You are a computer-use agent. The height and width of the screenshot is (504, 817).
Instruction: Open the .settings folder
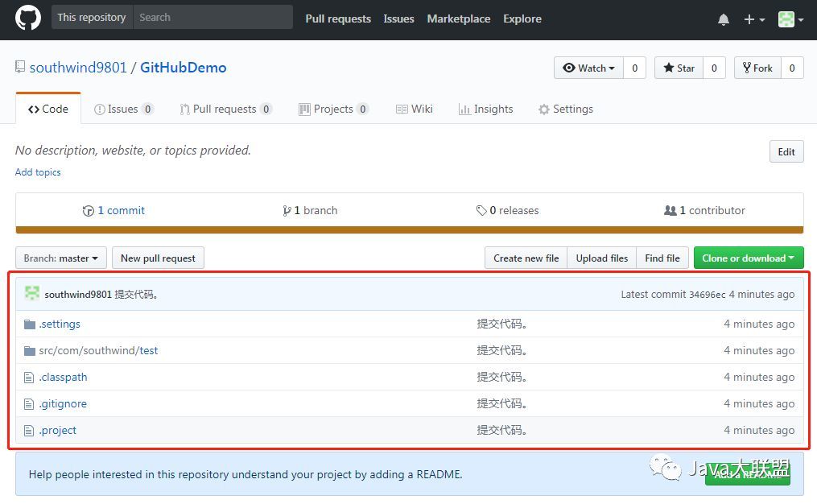(x=60, y=324)
